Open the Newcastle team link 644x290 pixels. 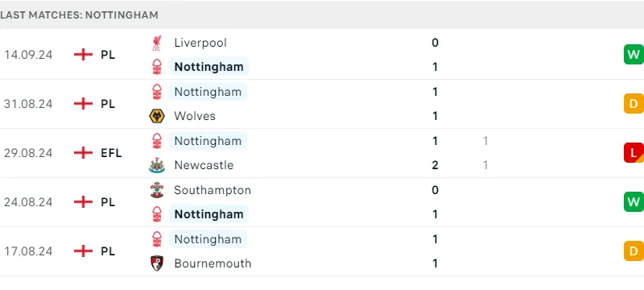[x=204, y=165]
